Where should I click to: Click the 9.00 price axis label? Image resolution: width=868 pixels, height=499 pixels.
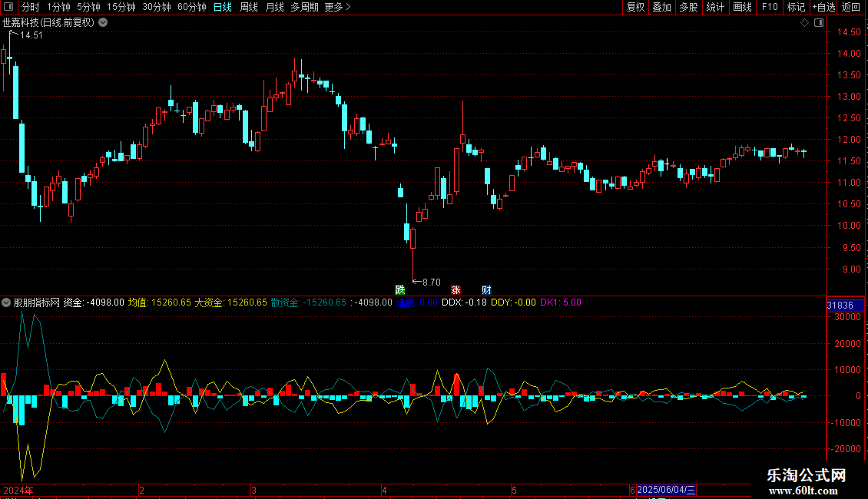[x=851, y=269]
